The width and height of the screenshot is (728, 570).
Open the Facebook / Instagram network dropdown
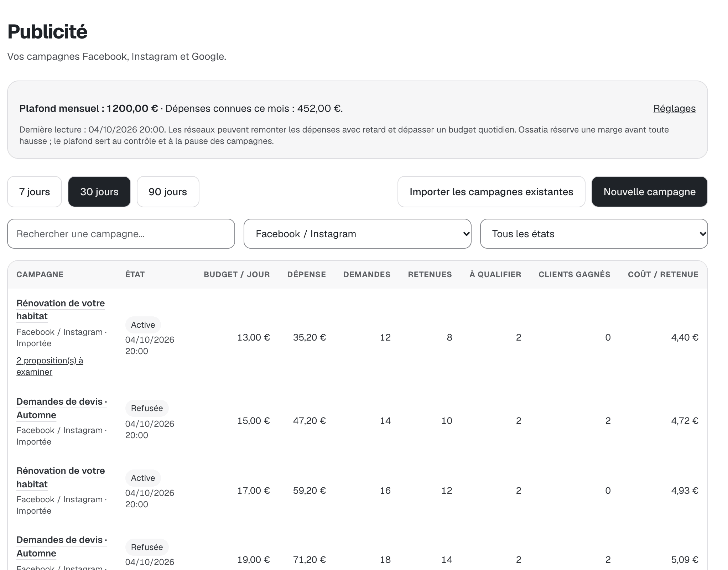point(357,234)
